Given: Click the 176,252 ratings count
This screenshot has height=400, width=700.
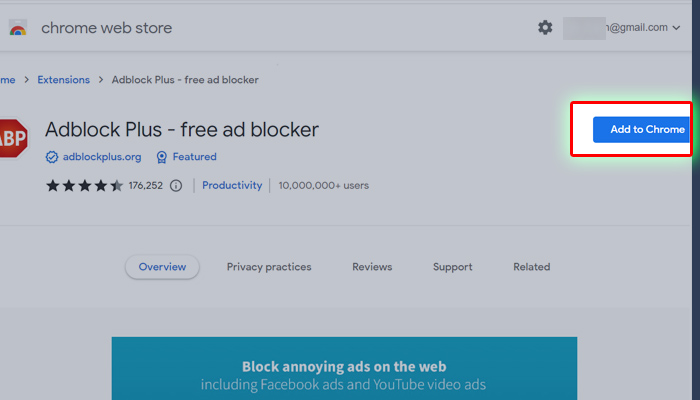Looking at the screenshot, I should click(146, 186).
